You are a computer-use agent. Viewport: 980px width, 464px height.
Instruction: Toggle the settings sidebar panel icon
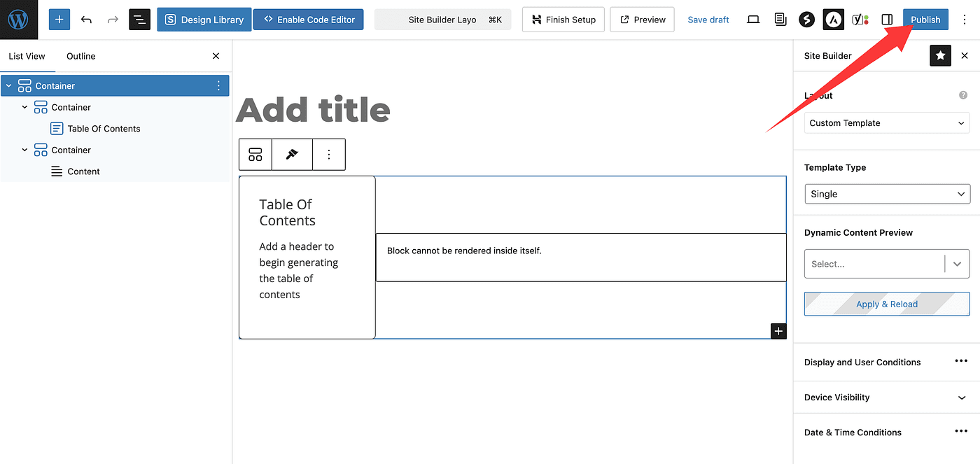click(x=887, y=20)
